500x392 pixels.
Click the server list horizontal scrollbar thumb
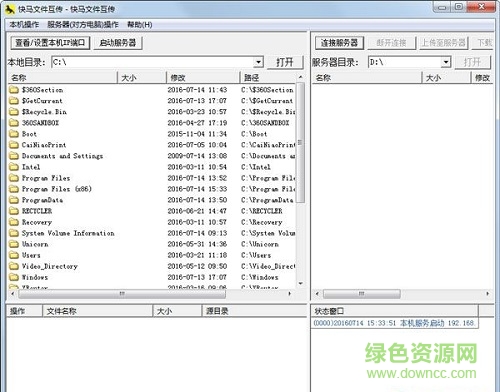coord(362,294)
